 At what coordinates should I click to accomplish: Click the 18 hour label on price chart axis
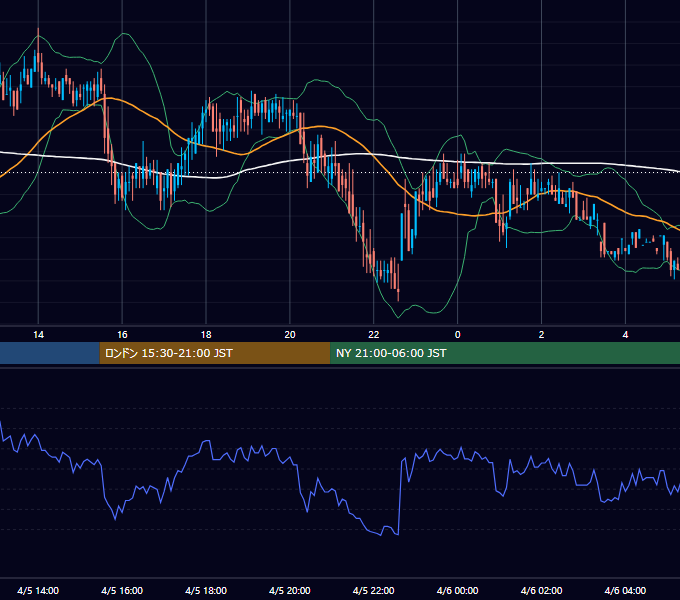pos(206,335)
